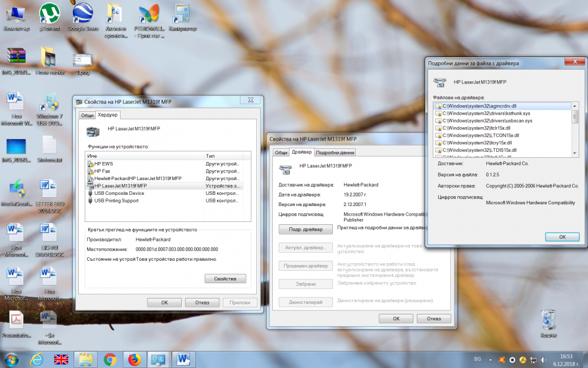Screen dimensions: 588x368
Task: Open the Компютър desktop icon
Action: coord(16,18)
